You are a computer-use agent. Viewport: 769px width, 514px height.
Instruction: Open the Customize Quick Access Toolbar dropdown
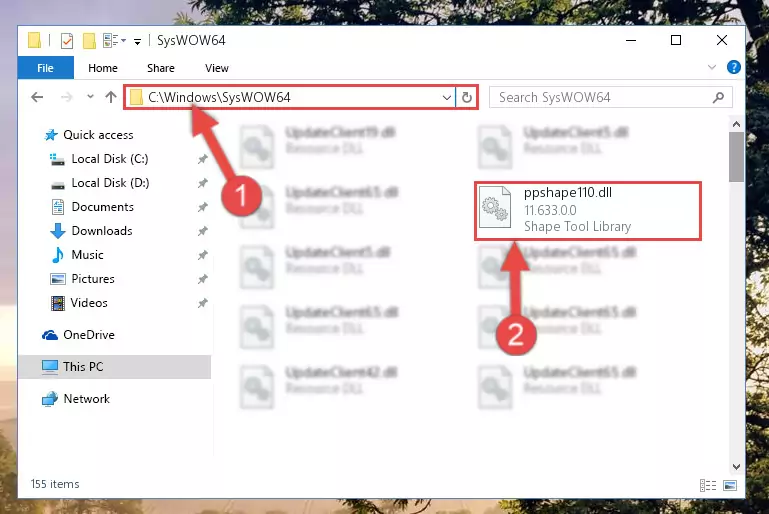tap(137, 42)
